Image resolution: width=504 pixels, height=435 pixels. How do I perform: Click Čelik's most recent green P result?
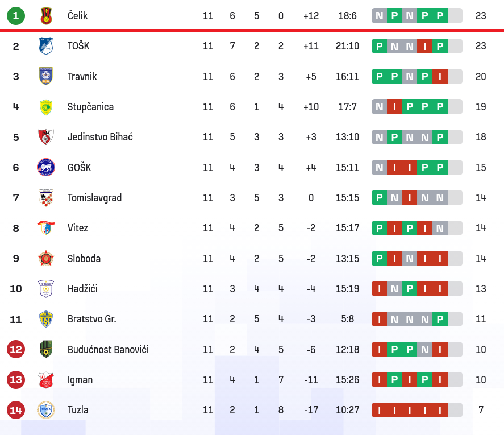[x=440, y=16]
